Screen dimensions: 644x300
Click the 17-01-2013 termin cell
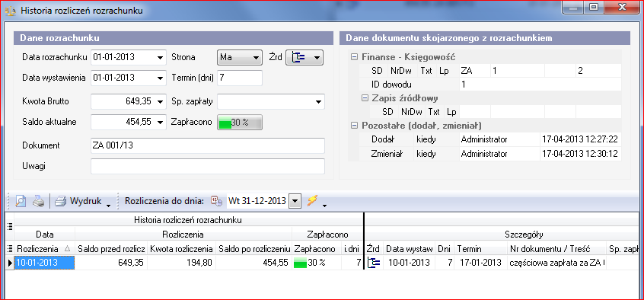480,263
